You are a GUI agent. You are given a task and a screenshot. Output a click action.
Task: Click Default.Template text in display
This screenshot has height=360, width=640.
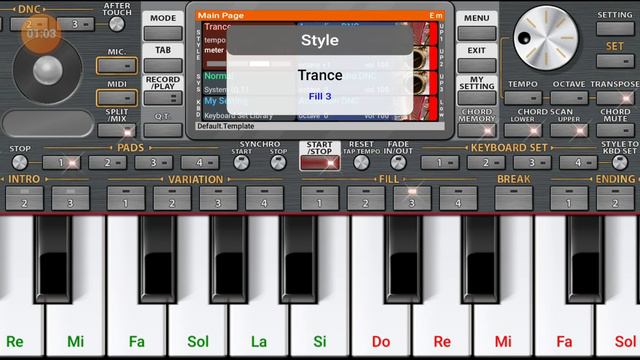pos(226,126)
